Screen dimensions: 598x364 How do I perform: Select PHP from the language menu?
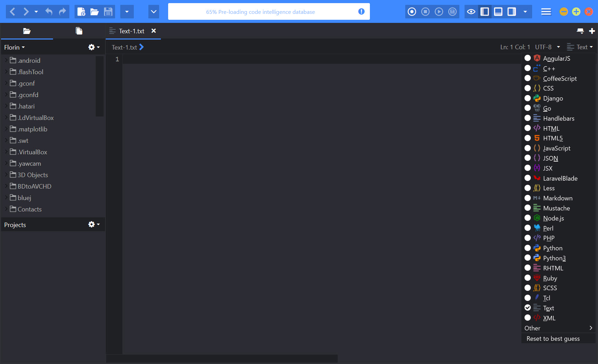[x=558, y=238]
